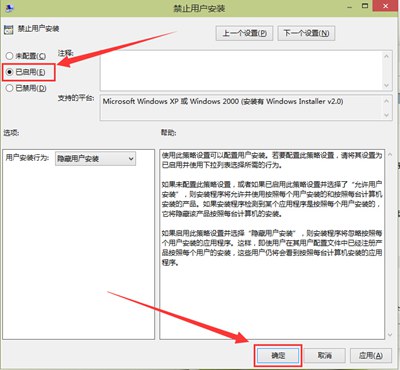Image resolution: width=400 pixels, height=370 pixels.
Task: Click up arrow of the help text scrollbar
Action: pyautogui.click(x=390, y=155)
